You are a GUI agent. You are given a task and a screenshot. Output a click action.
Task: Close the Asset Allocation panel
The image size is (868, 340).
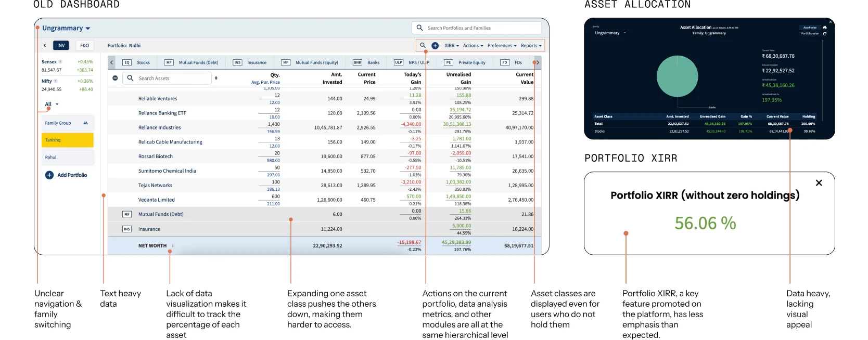coord(831,22)
